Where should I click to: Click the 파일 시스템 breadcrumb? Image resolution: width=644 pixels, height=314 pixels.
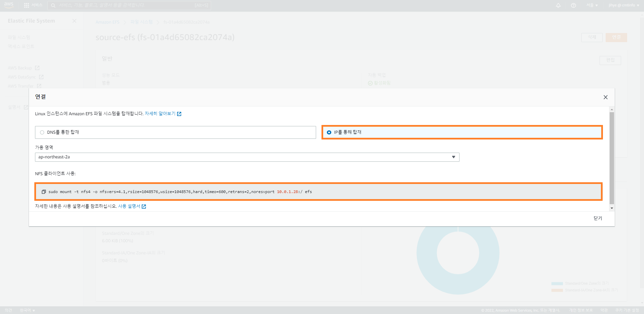click(141, 22)
